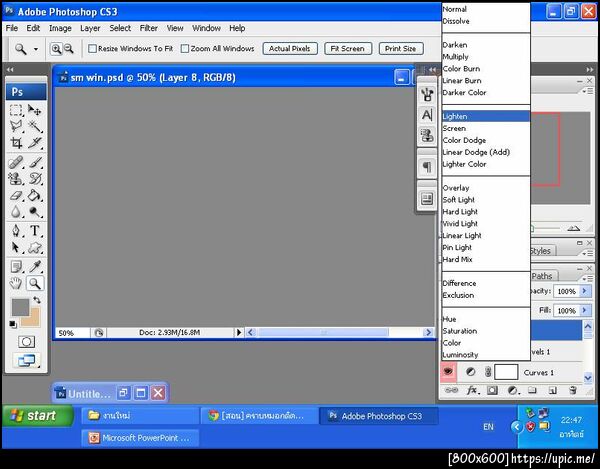Open the Zoom tool preset picker arrow

point(36,49)
